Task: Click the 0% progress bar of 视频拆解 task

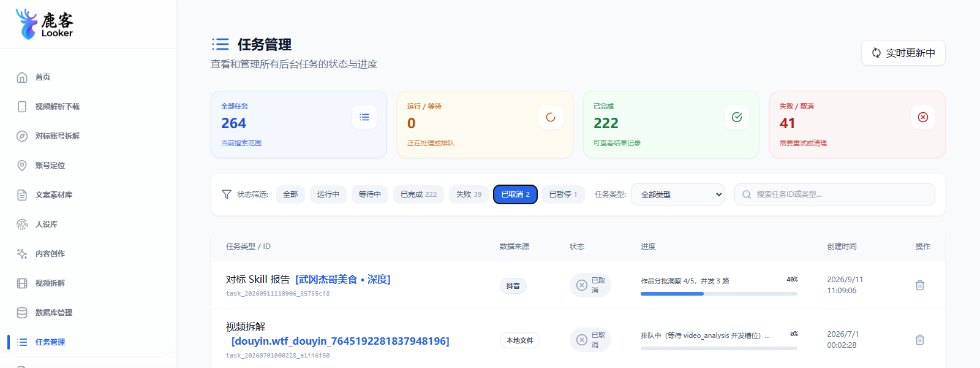Action: (x=719, y=348)
